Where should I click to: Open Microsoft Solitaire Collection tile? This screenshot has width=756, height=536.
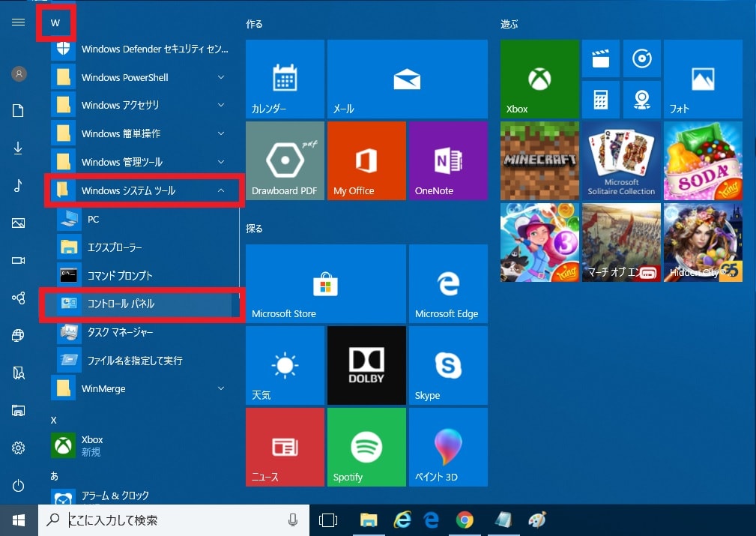tap(621, 160)
